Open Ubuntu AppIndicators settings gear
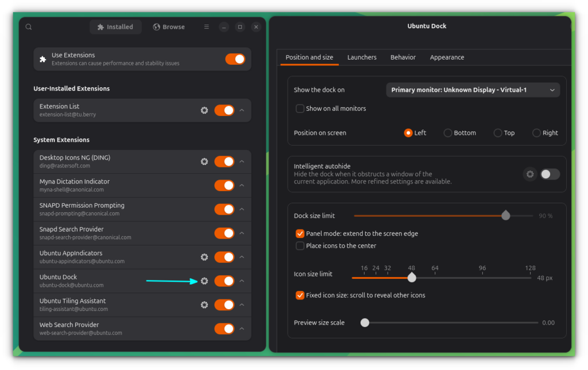The height and width of the screenshot is (370, 588). pyautogui.click(x=204, y=257)
